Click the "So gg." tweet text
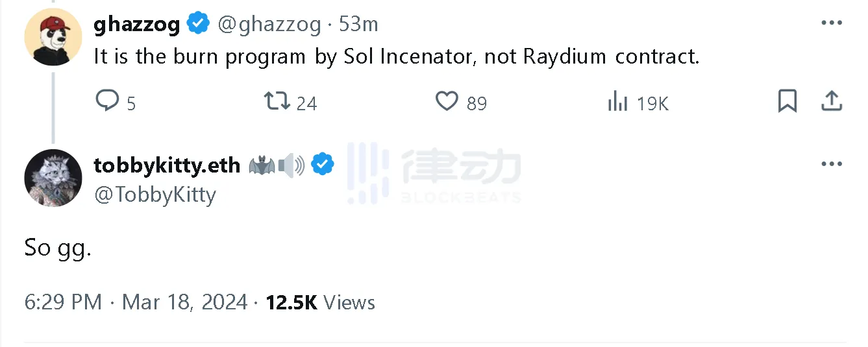The width and height of the screenshot is (868, 347). tap(58, 248)
